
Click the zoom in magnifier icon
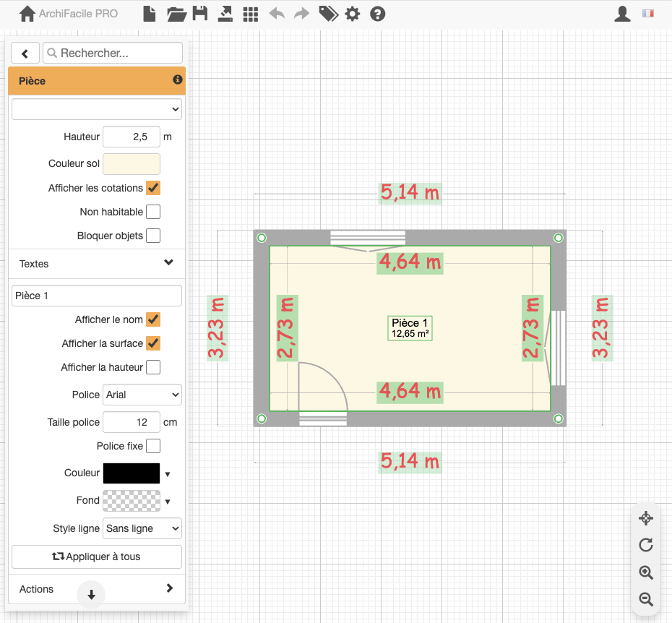(646, 572)
